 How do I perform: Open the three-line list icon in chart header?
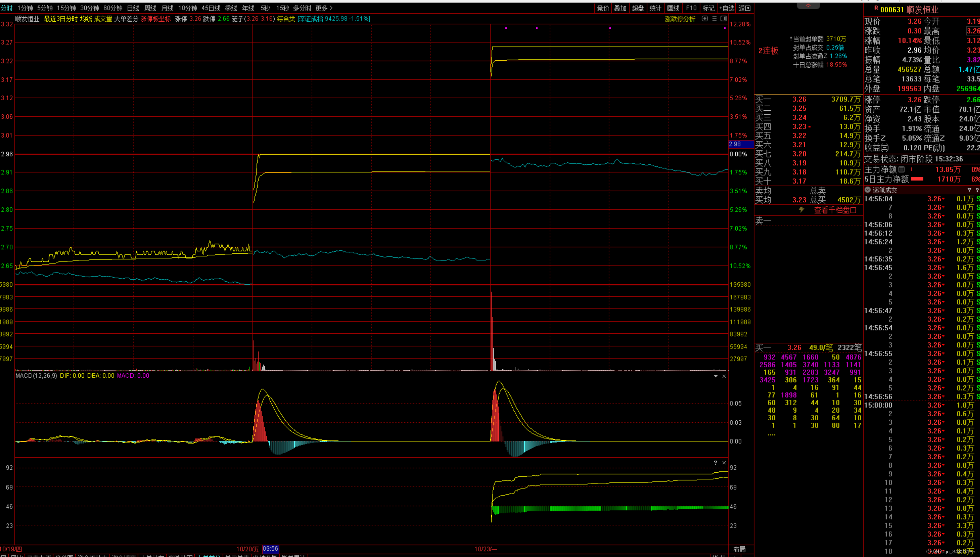[714, 19]
